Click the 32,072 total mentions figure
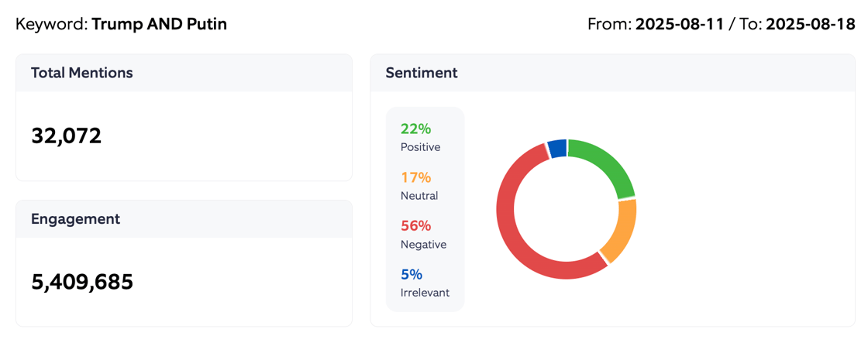Image resolution: width=868 pixels, height=343 pixels. 67,136
